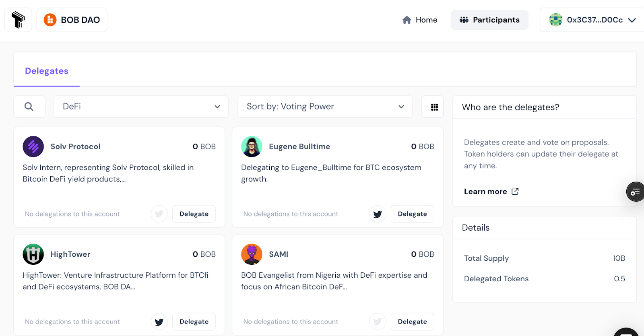Delegate to Eugene Bulltime
644x336 pixels.
pos(413,214)
